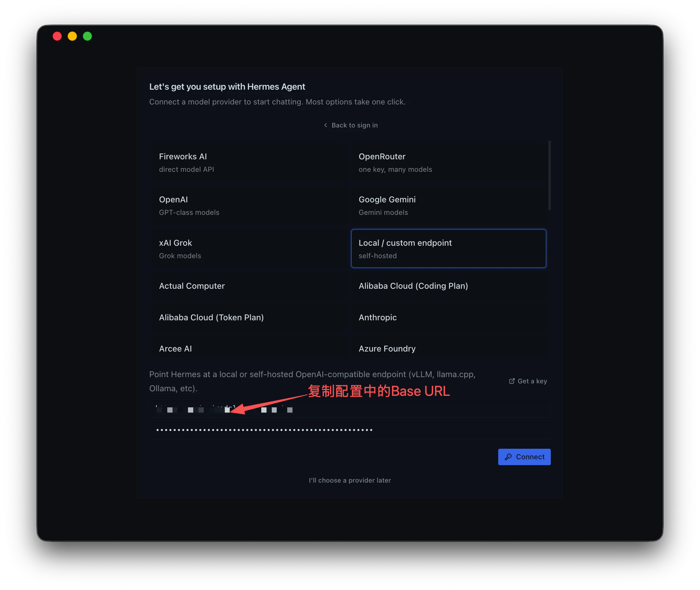Select Alibaba Cloud (Token Plan) provider
This screenshot has height=590, width=700.
[250, 318]
